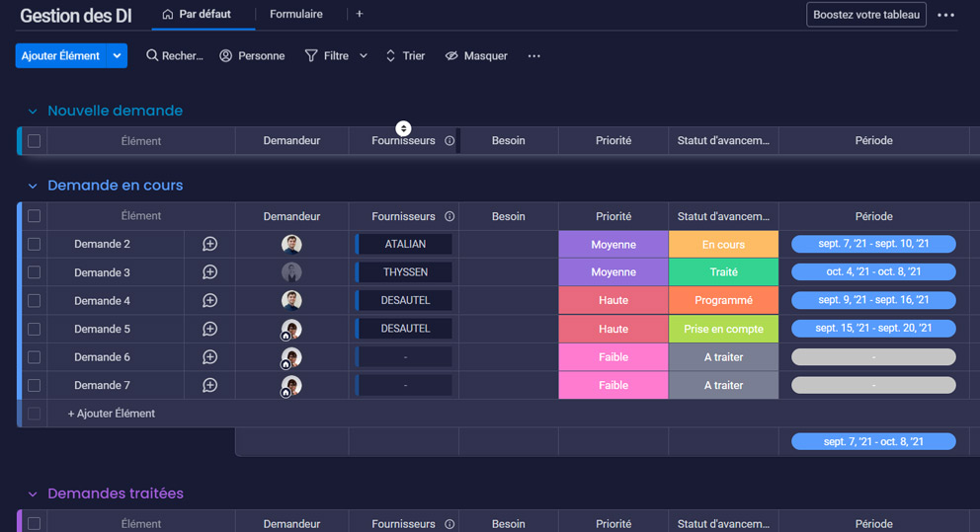
Task: Change Demande 4 priority Haute
Action: (x=613, y=300)
